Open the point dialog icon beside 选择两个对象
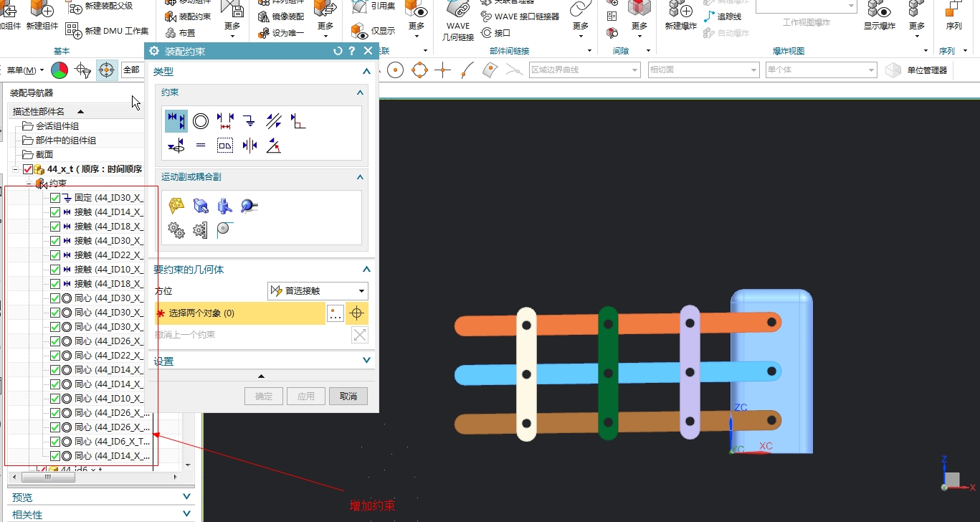980x522 pixels. tap(336, 313)
